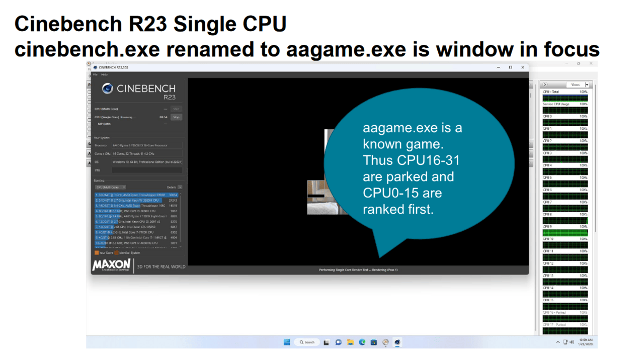Open Microsoft Store from the taskbar
Screen dimensions: 644x354
point(374,342)
